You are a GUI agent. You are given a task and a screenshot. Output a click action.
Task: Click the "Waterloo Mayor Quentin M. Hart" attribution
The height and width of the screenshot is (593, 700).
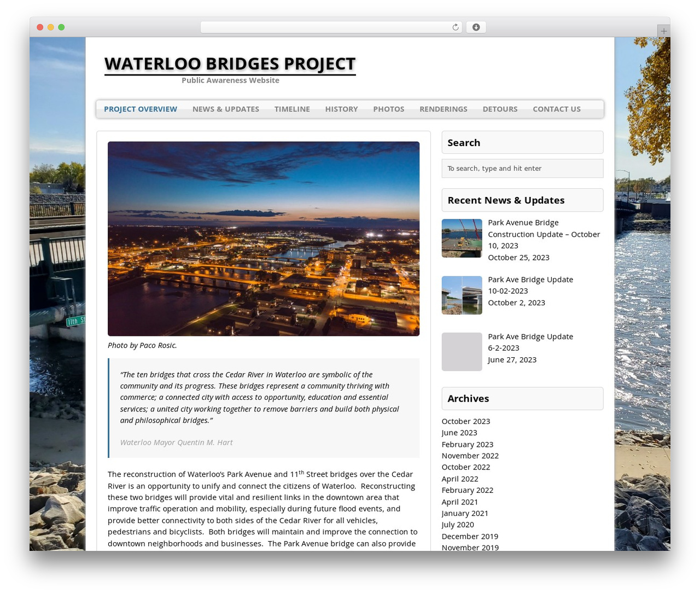pyautogui.click(x=176, y=443)
